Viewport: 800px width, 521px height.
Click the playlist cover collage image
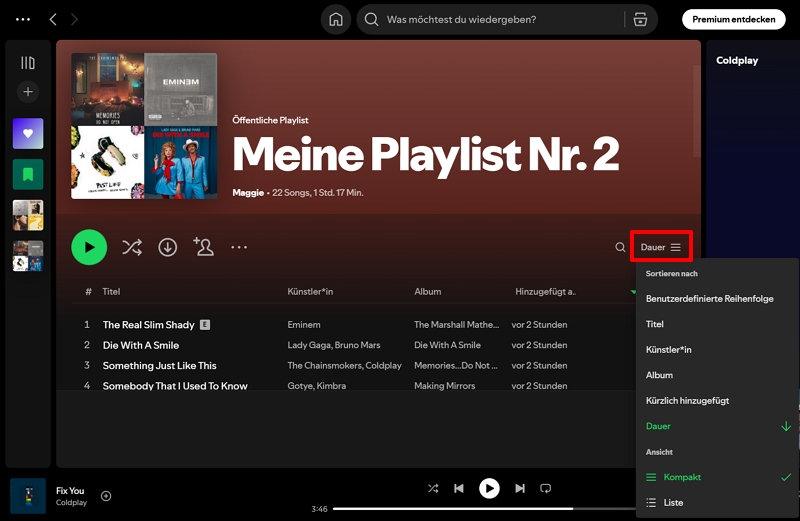click(x=144, y=126)
